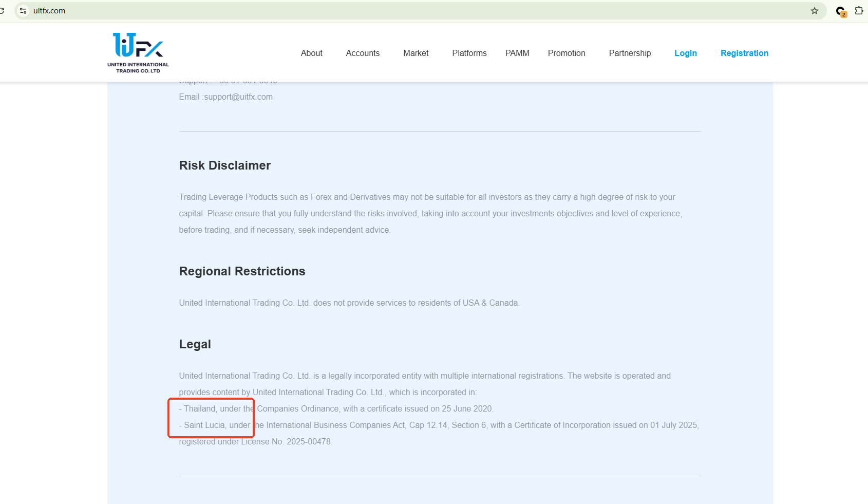The height and width of the screenshot is (504, 868).
Task: Open the Partnership menu item
Action: tap(630, 53)
